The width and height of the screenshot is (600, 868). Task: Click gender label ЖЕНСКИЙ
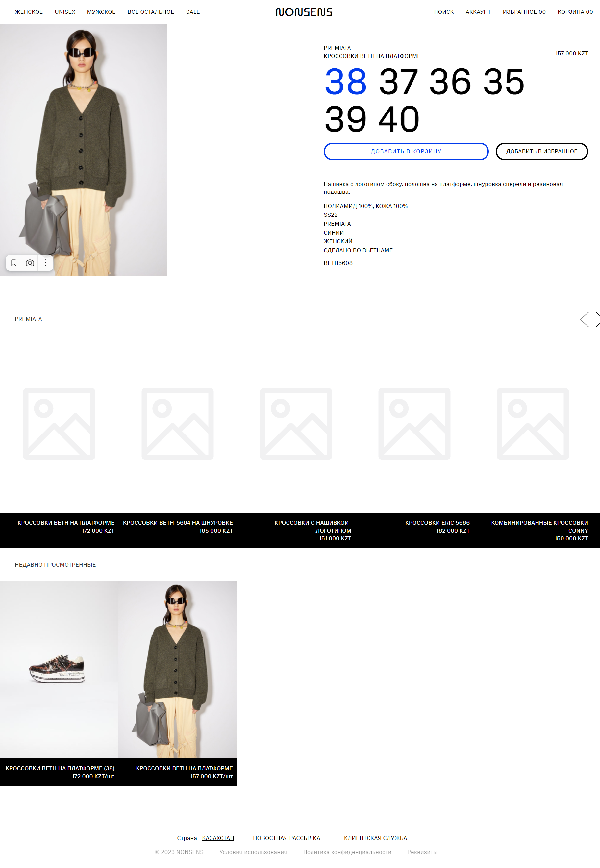(x=337, y=241)
